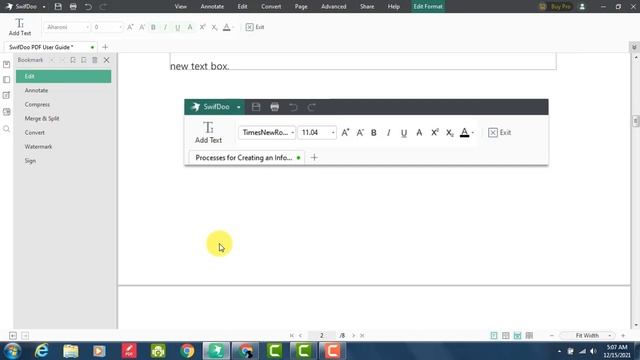Open the Page menu
The image size is (640, 360).
301,7
